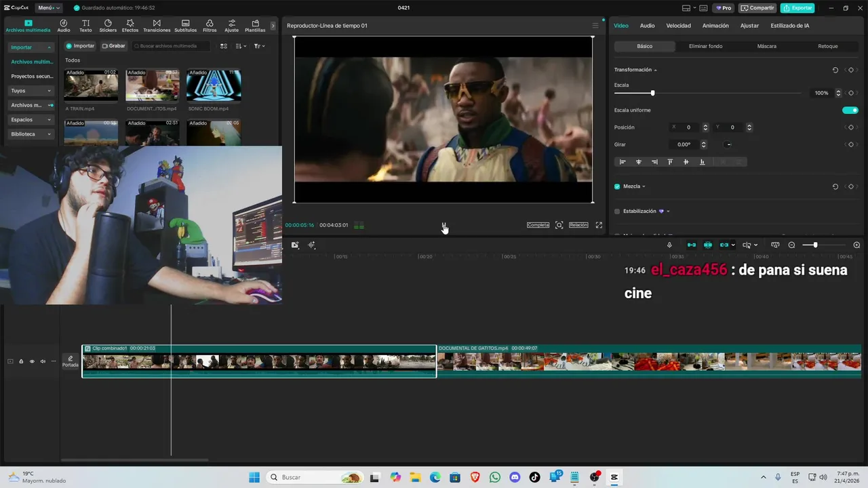Add keyframe for Posición
868x488 pixels.
click(850, 127)
